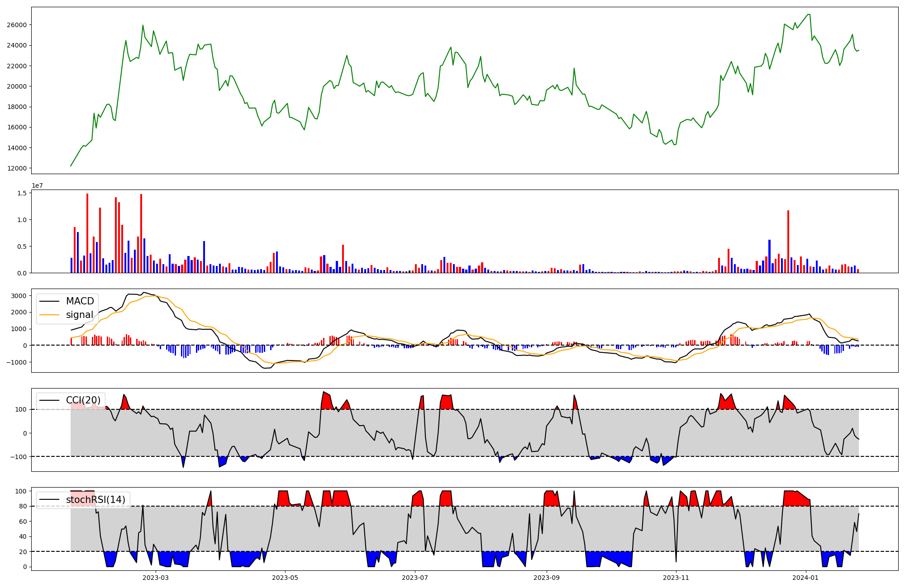
Task: Click the 26000 price axis label
Action: point(17,25)
